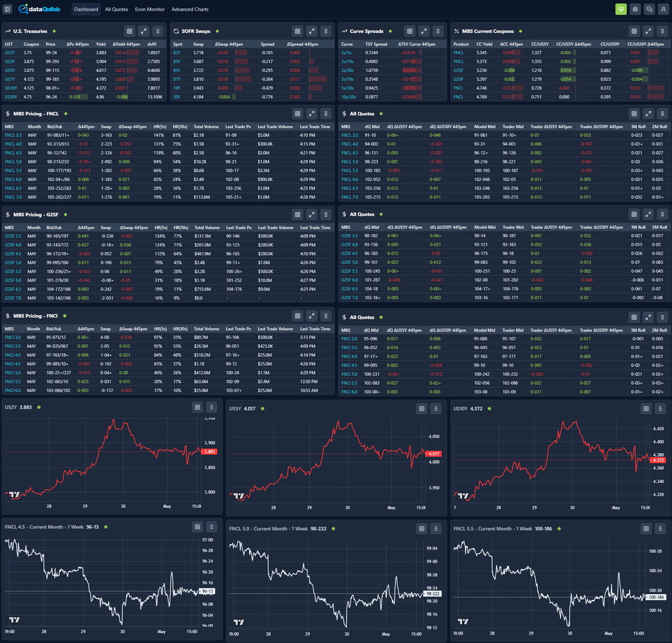Click the drag handle of SOFR Swaps panel
This screenshot has width=672, height=643.
click(326, 31)
